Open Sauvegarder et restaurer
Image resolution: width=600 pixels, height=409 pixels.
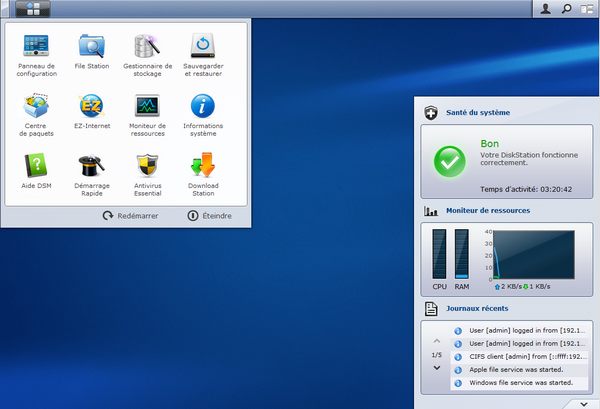coord(203,55)
